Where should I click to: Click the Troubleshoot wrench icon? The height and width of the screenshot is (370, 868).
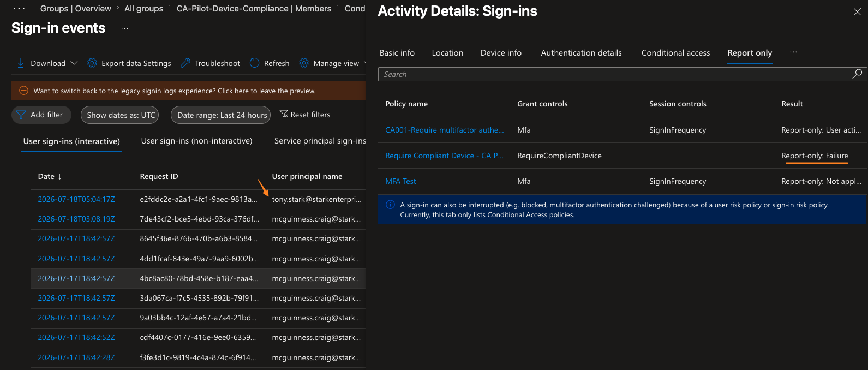pos(185,63)
